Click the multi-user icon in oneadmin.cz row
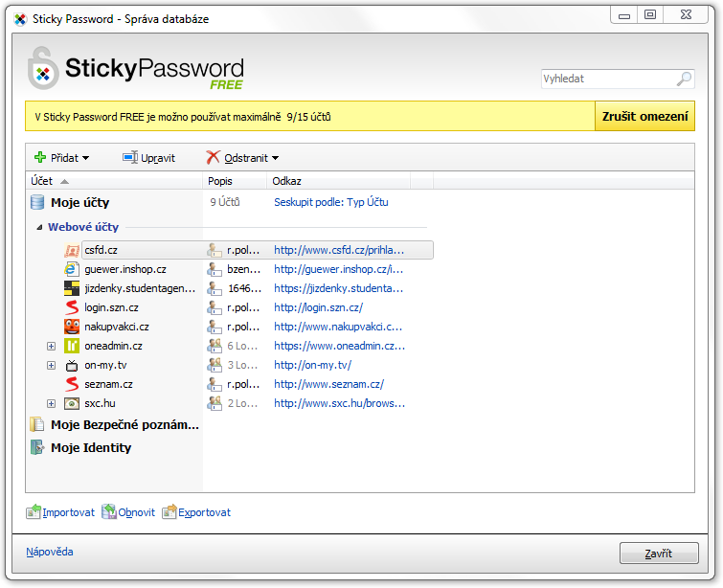Viewport: 723px width, 588px height. (x=215, y=346)
